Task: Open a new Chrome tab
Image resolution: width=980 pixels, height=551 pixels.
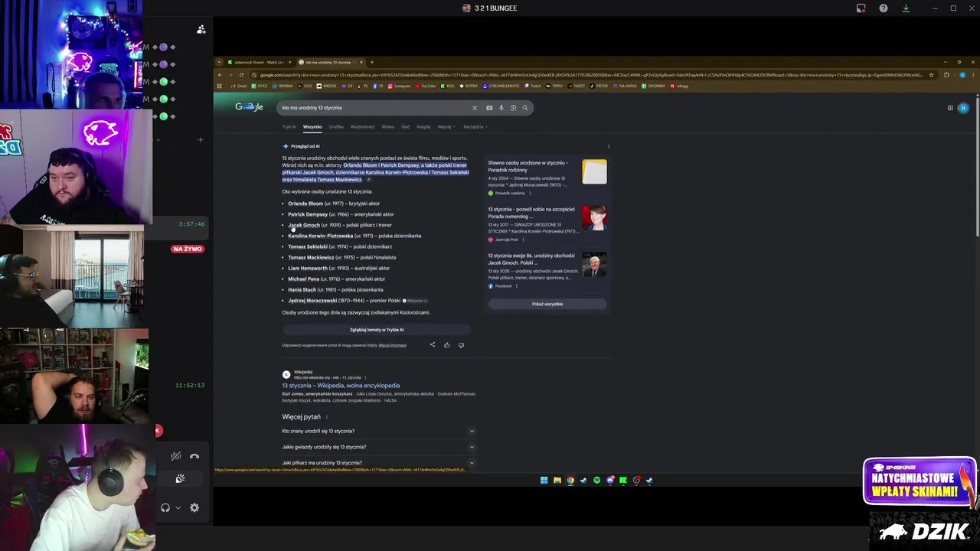Action: (x=372, y=62)
